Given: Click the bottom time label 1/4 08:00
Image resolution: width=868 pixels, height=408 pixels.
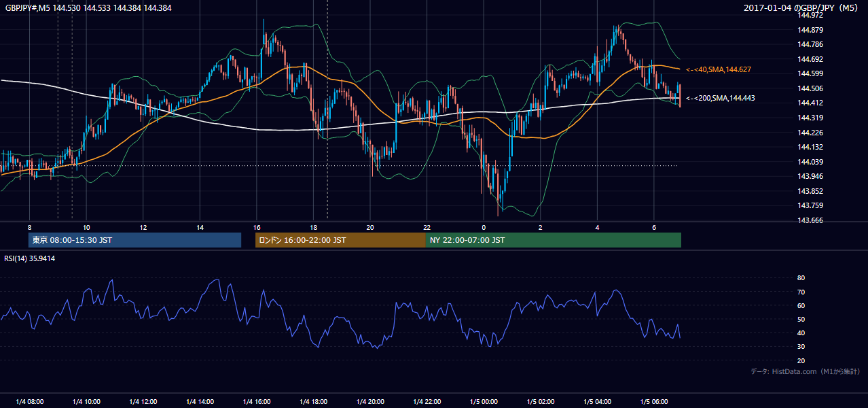Looking at the screenshot, I should click(x=29, y=402).
